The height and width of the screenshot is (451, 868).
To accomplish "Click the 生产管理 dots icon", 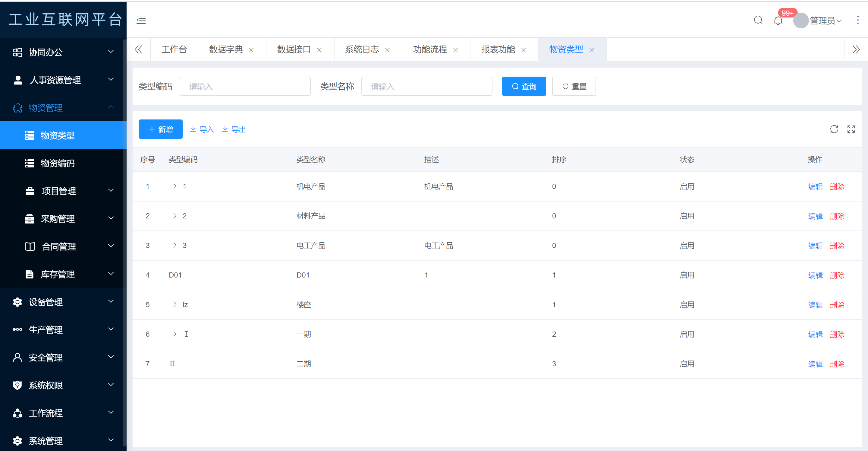I will pos(17,329).
